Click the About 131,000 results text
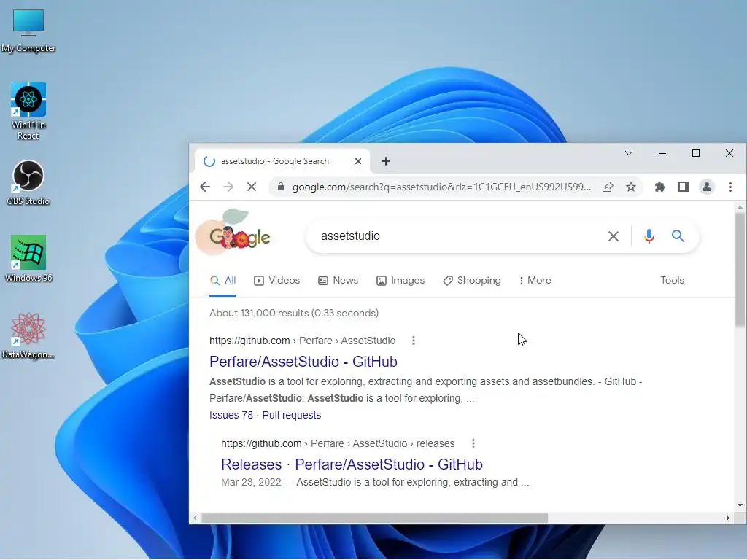This screenshot has width=747, height=560. pyautogui.click(x=294, y=314)
